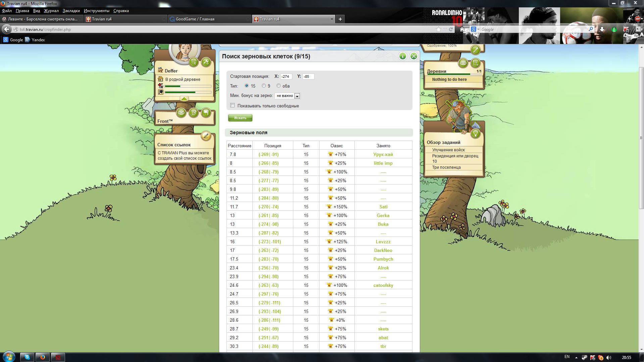Viewport: 644px width, 362px height.
Task: Open a new browser tab
Action: click(340, 19)
